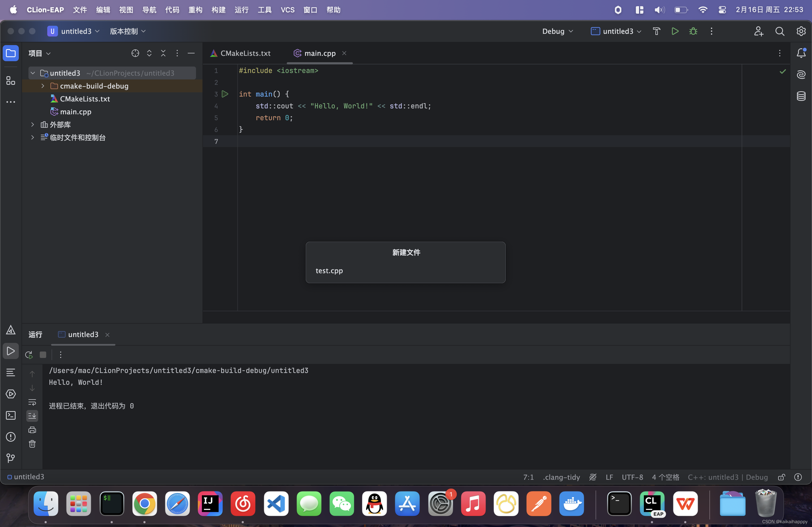Toggle read-only lock icon in status bar
812x527 pixels.
(782, 477)
